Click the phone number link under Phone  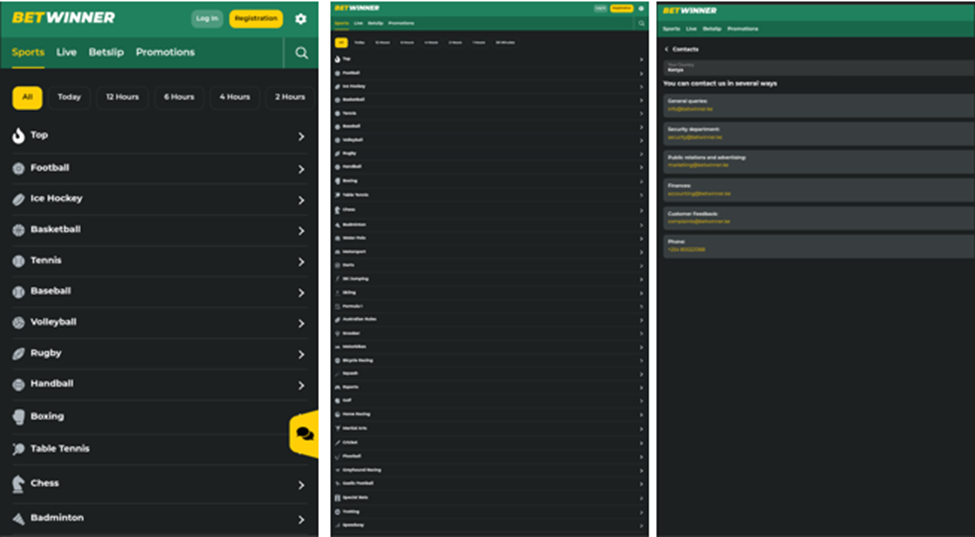tap(686, 250)
